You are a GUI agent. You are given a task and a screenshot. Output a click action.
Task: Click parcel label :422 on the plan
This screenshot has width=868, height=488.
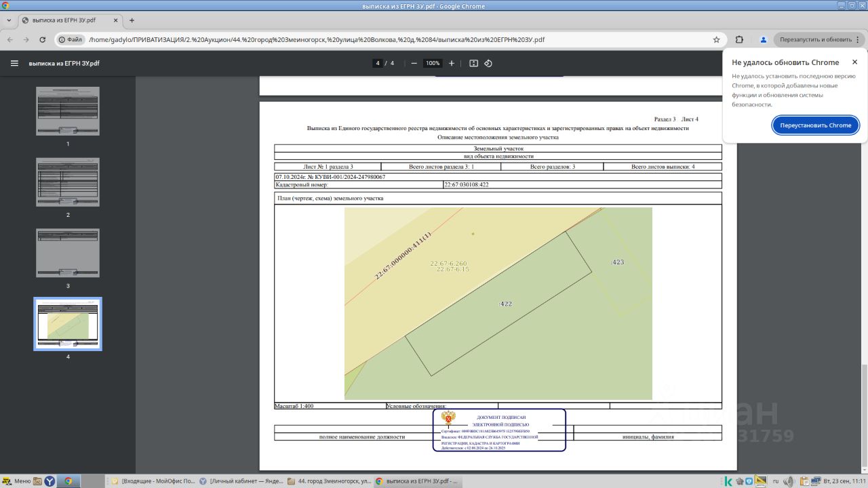point(505,304)
